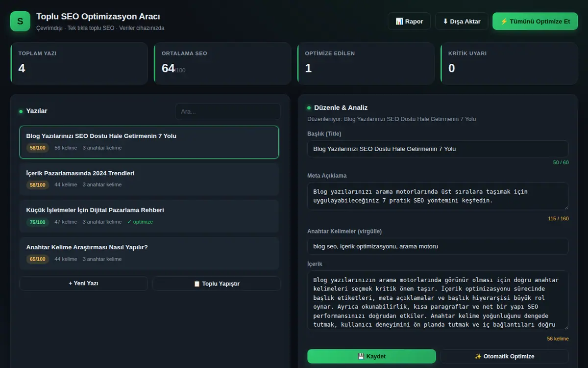
Task: Open the Rapor report
Action: coord(409,21)
